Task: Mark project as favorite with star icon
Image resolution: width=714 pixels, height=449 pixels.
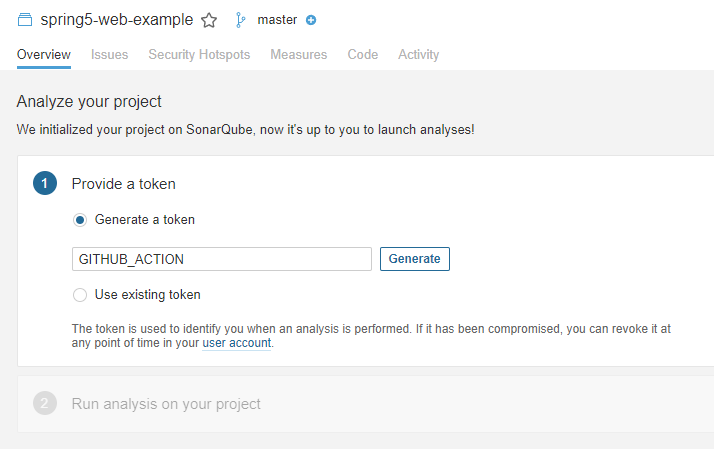Action: click(x=209, y=20)
